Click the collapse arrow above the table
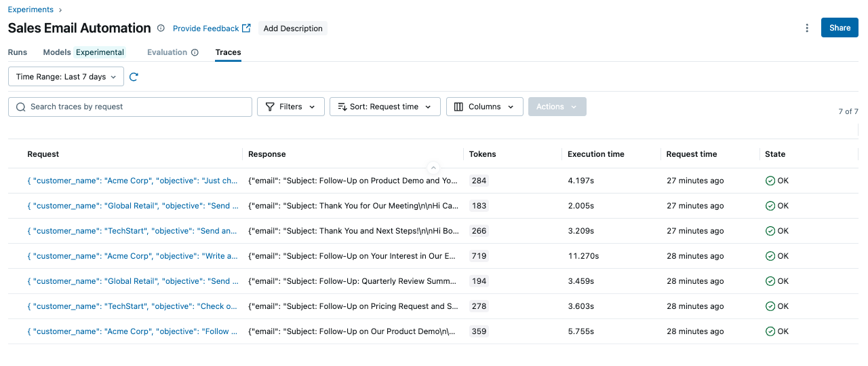Viewport: 868px width, 366px height. point(433,167)
